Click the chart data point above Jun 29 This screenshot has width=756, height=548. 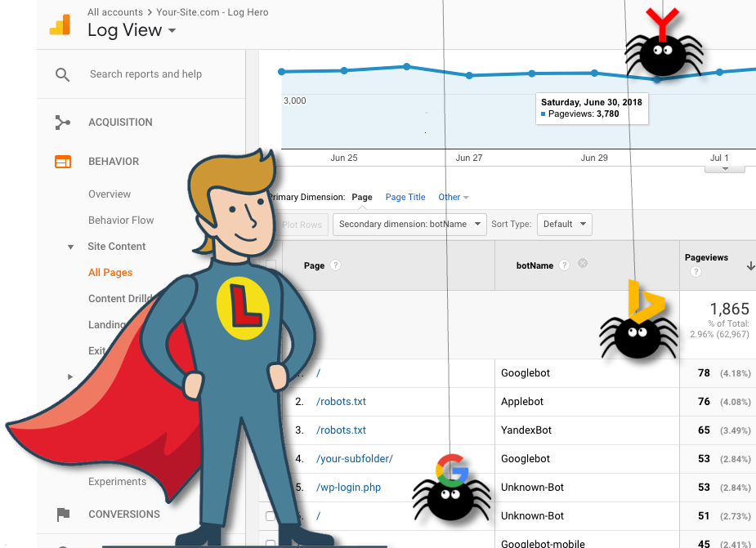594,73
